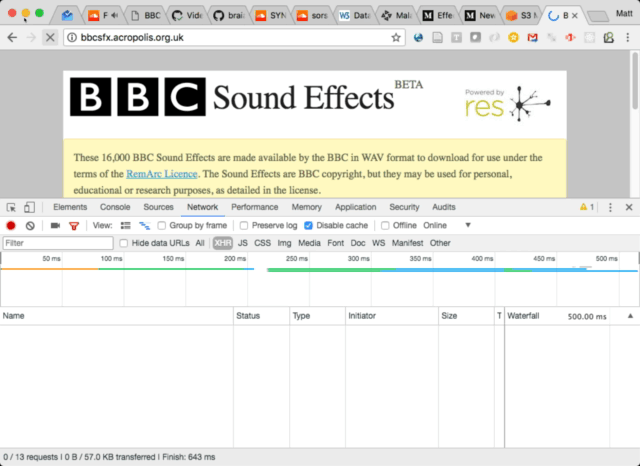This screenshot has height=466, width=640.
Task: Sort requests by the Name column
Action: (116, 316)
